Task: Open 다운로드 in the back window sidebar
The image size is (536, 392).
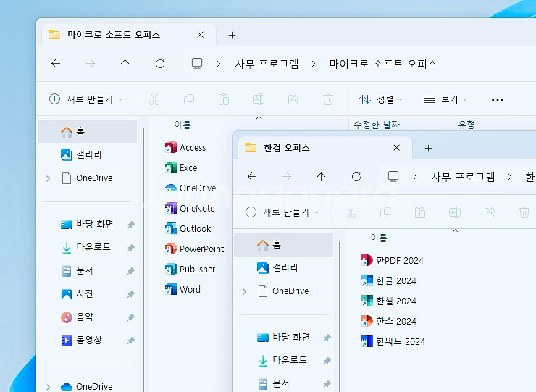Action: (93, 247)
